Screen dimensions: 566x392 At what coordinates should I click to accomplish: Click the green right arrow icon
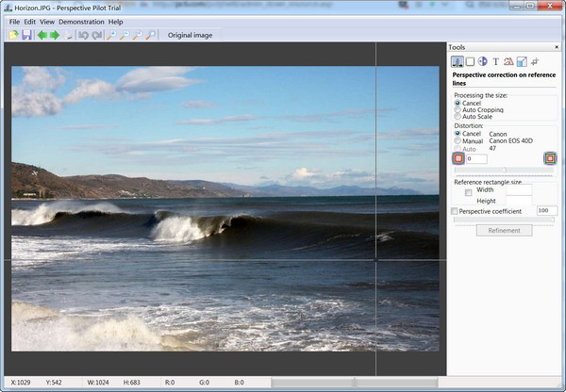pos(55,35)
